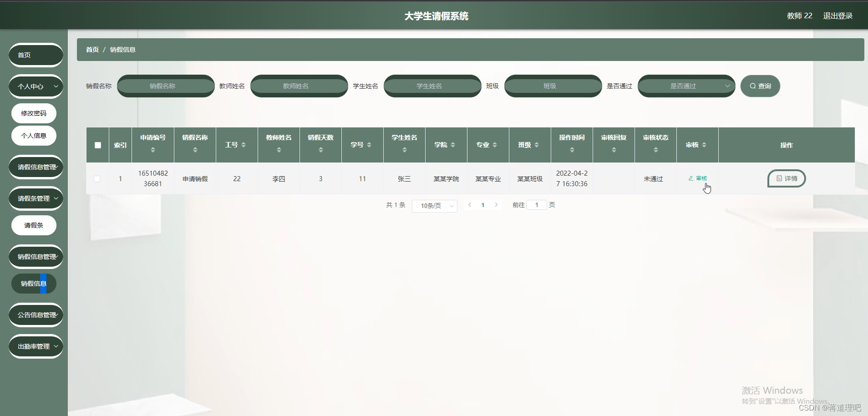Sort the 销假天数 column using its arrows
This screenshot has height=416, width=868.
click(320, 149)
